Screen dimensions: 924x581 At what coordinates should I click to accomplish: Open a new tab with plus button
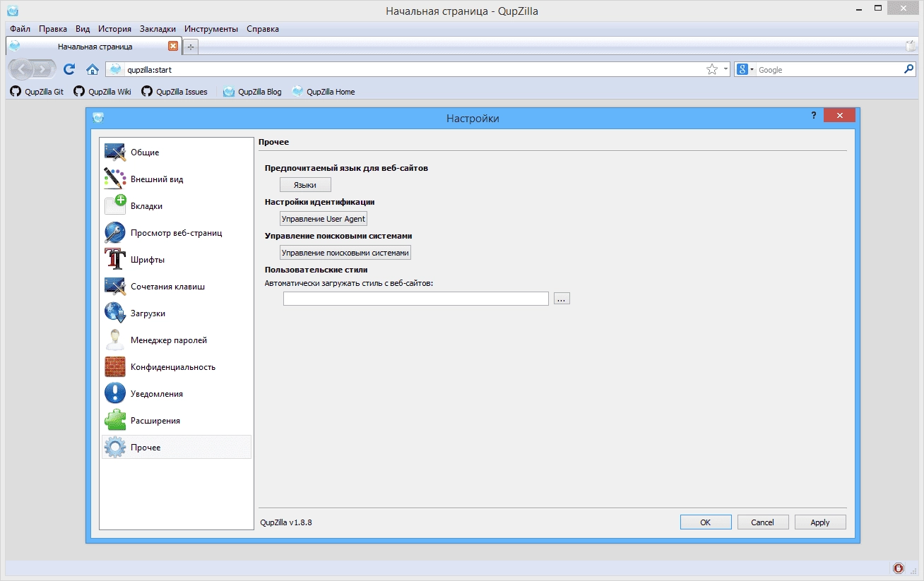[x=191, y=47]
